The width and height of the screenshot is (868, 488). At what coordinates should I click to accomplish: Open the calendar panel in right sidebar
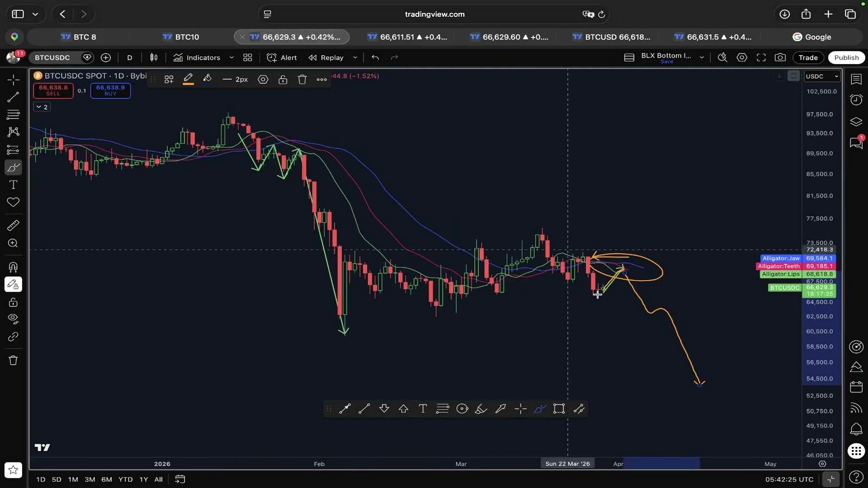click(x=856, y=387)
